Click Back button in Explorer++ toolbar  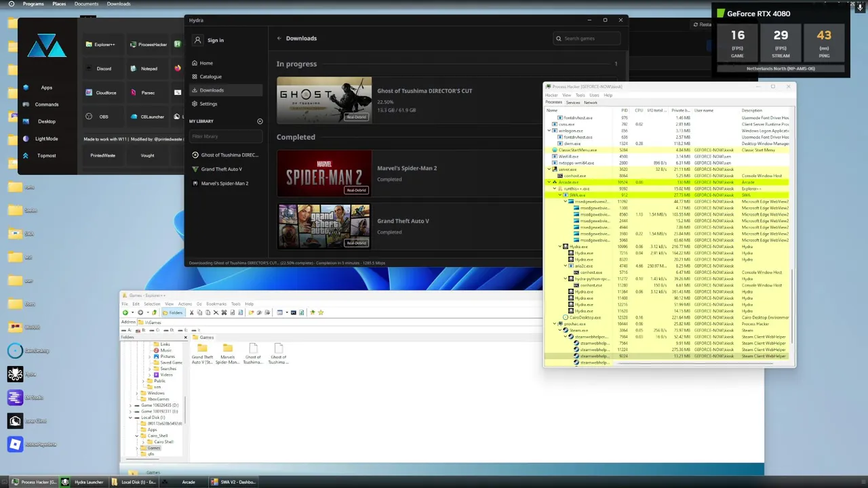click(x=125, y=312)
